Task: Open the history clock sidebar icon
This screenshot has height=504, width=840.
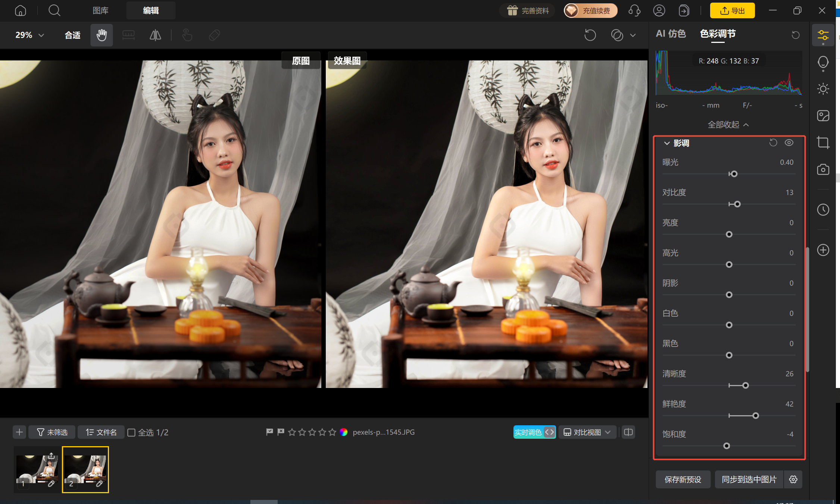Action: pos(823,210)
